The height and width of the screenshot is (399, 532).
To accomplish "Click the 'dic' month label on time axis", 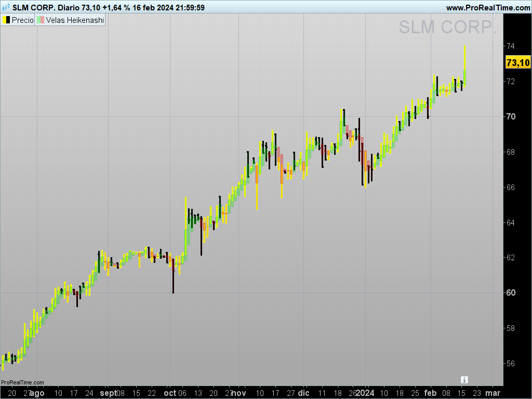I will 303,393.
